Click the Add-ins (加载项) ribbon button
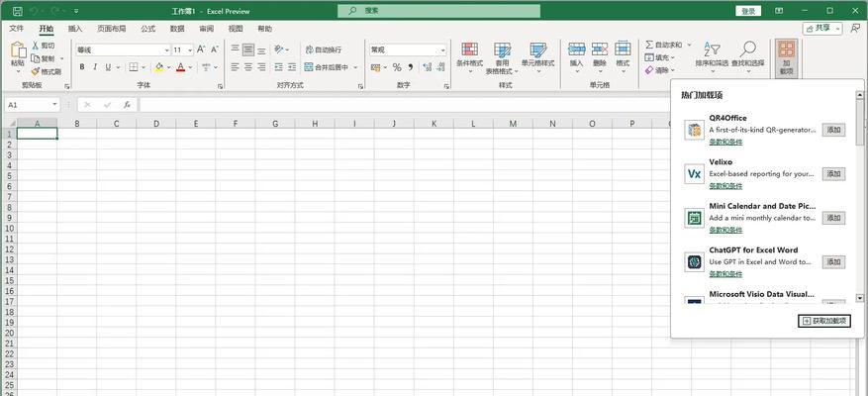The image size is (868, 396). 786,57
